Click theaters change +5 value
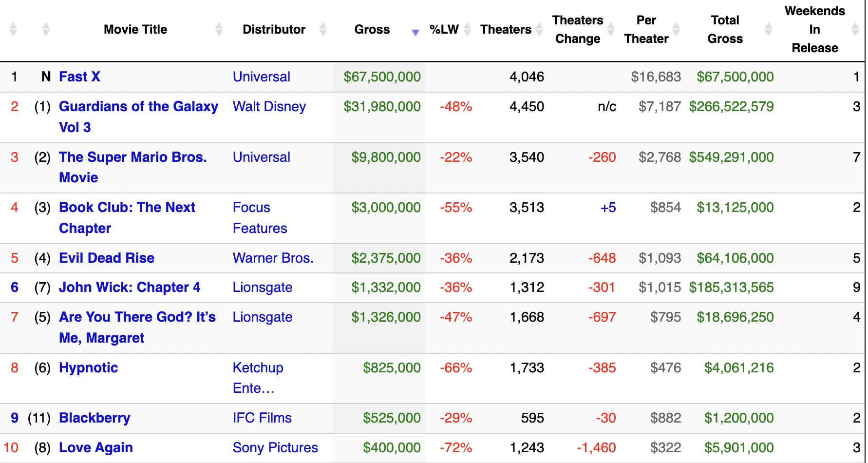Viewport: 868px width, 463px height. [608, 208]
